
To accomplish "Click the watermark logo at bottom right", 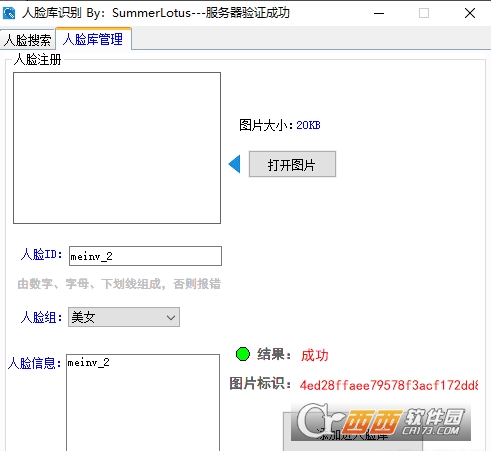I will click(x=381, y=422).
